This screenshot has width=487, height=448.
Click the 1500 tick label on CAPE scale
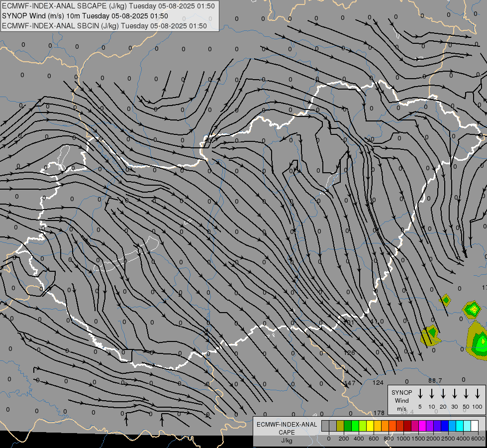(418, 439)
